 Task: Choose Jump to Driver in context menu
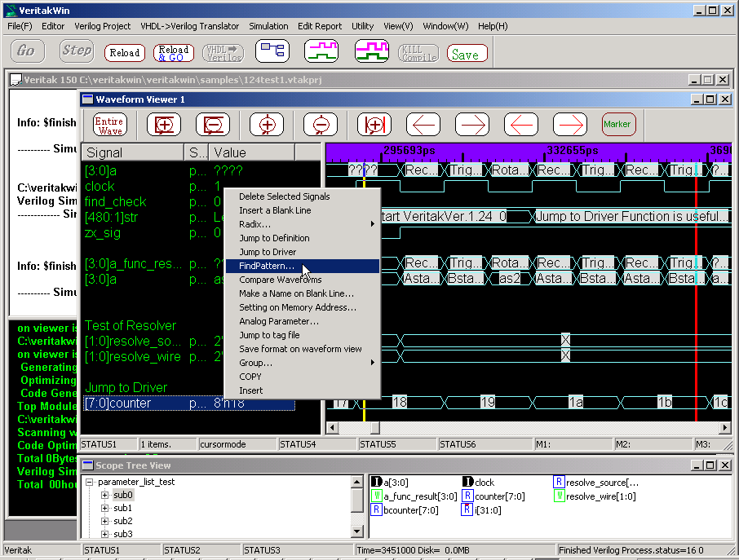click(x=303, y=252)
